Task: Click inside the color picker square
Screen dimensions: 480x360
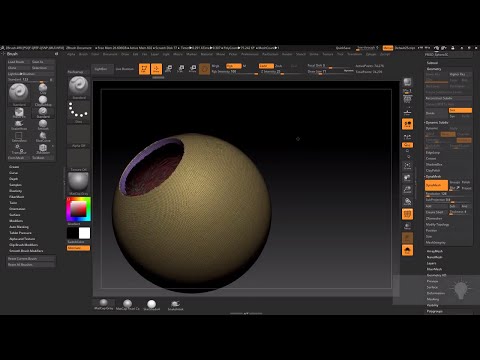Action: click(x=78, y=210)
